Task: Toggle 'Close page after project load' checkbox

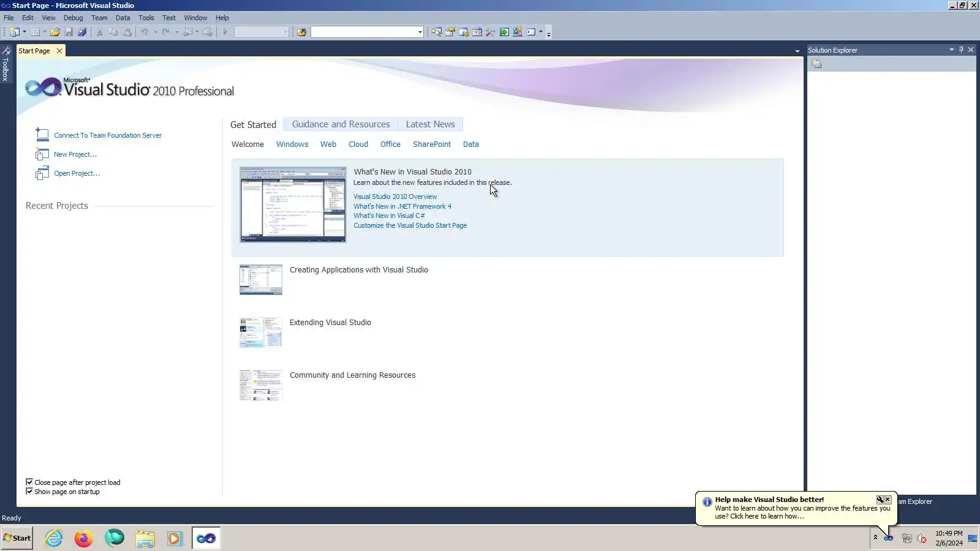Action: [29, 482]
